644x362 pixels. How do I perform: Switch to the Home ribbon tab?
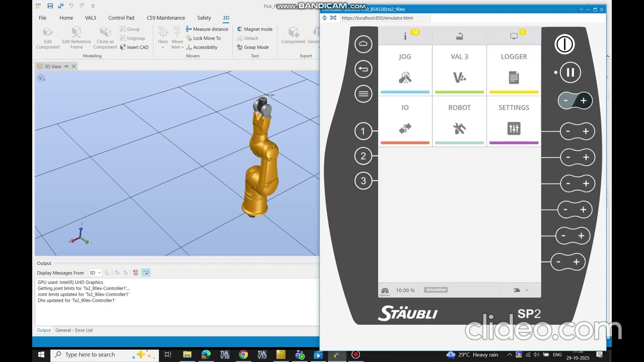(66, 18)
